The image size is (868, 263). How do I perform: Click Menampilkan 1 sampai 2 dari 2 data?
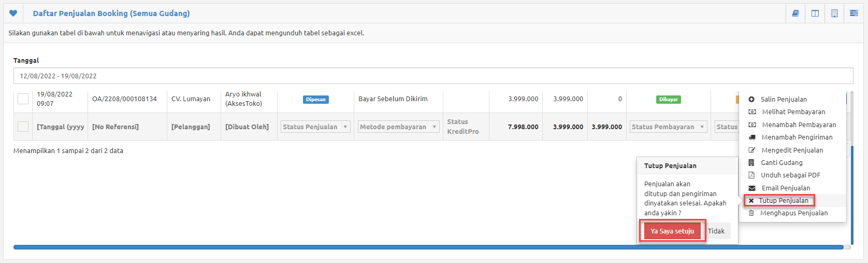(x=68, y=150)
